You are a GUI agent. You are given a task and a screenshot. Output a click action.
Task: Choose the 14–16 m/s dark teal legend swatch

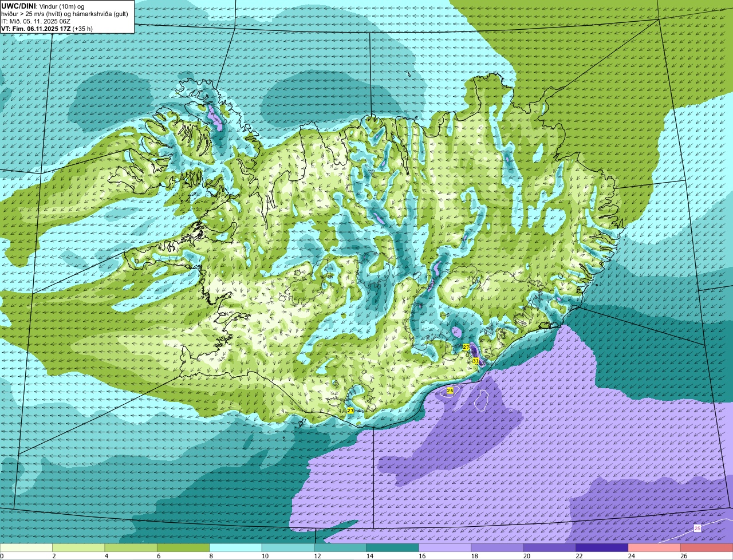point(393,548)
